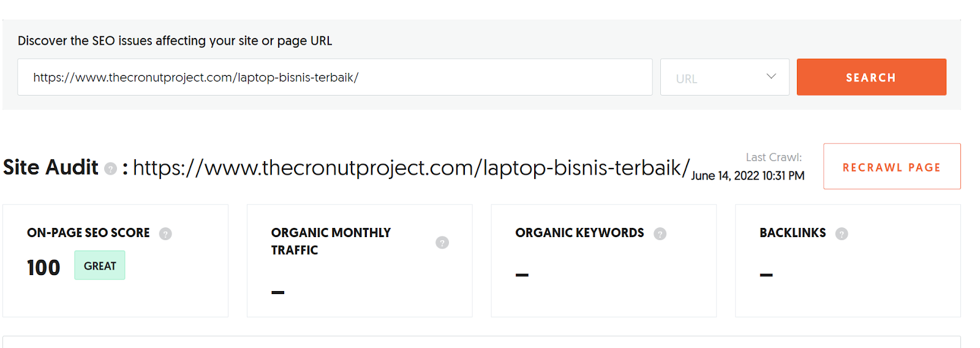
Task: Click the Backlinks question mark icon
Action: point(842,233)
